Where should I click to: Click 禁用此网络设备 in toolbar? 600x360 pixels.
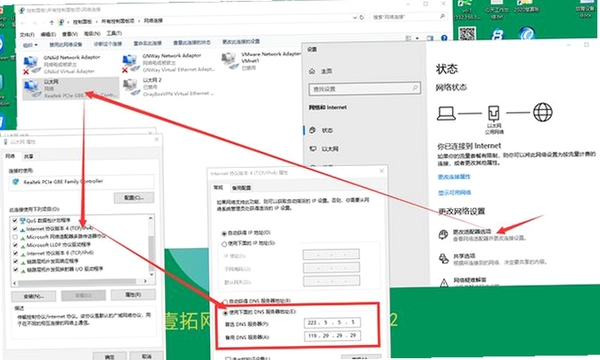(65, 44)
